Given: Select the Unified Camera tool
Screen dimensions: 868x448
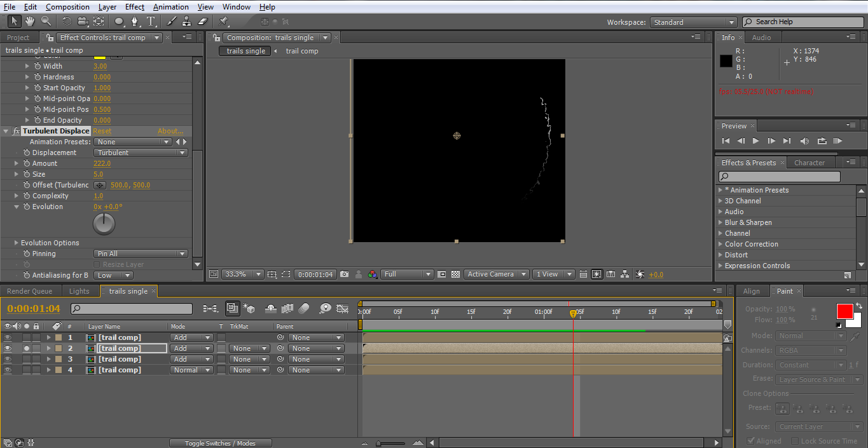Looking at the screenshot, I should click(x=83, y=21).
